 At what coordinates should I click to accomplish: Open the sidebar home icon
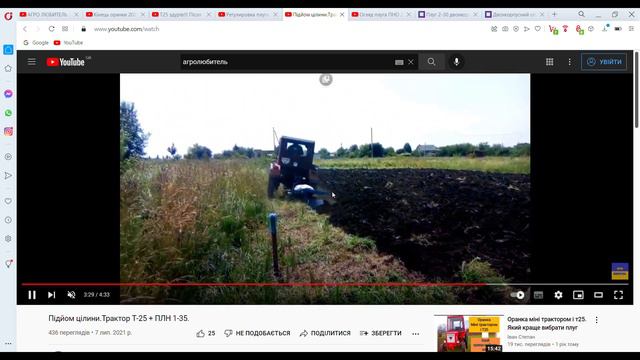coord(8,69)
